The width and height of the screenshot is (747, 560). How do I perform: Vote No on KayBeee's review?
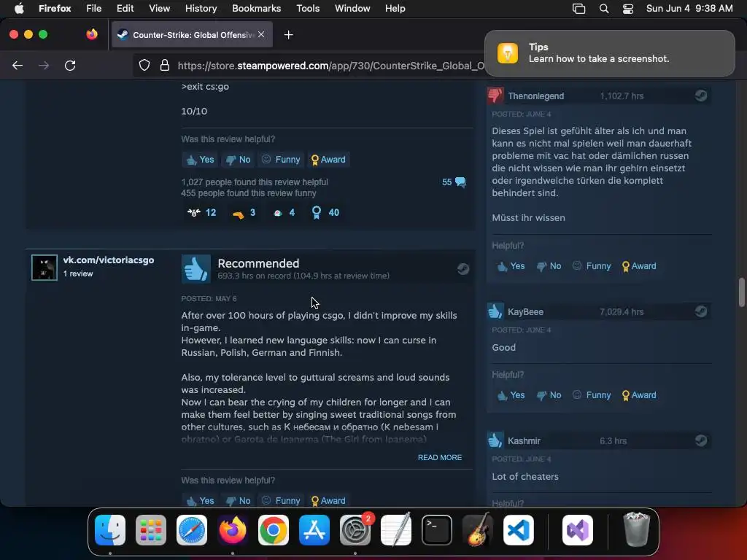[549, 395]
